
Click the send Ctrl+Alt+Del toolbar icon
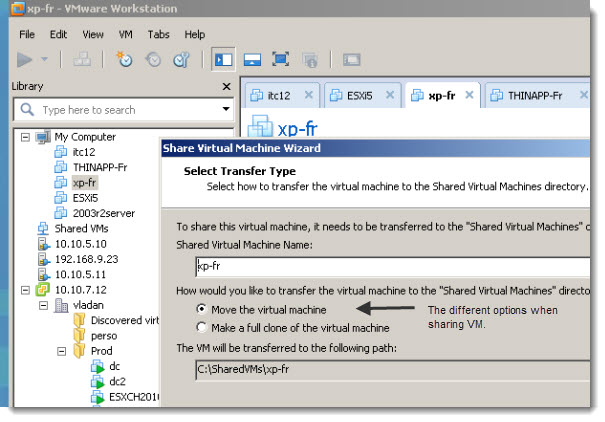(82, 59)
